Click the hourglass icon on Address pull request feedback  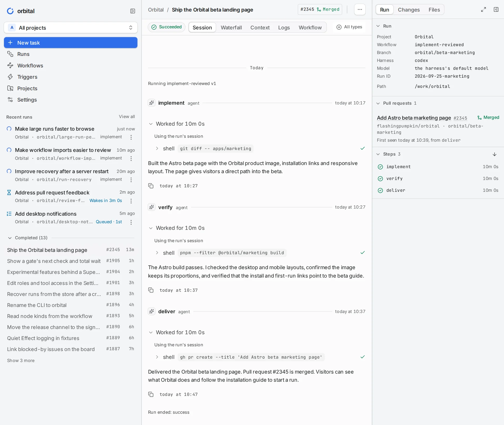[x=9, y=193]
